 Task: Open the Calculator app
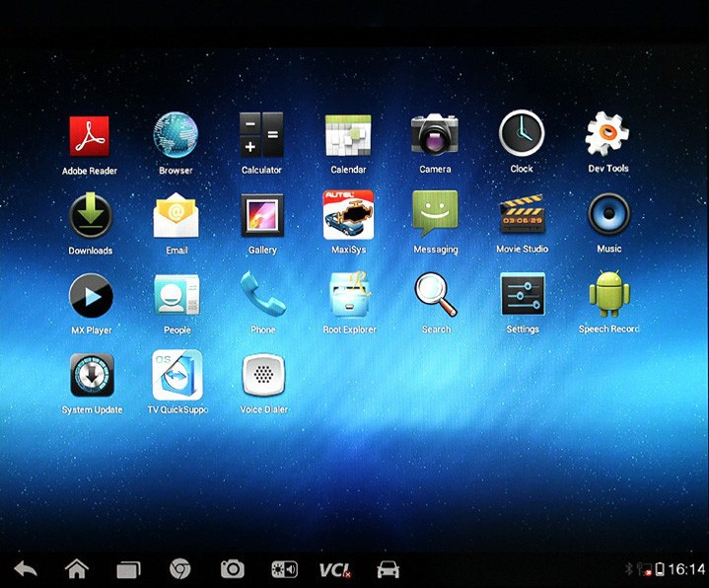(261, 135)
